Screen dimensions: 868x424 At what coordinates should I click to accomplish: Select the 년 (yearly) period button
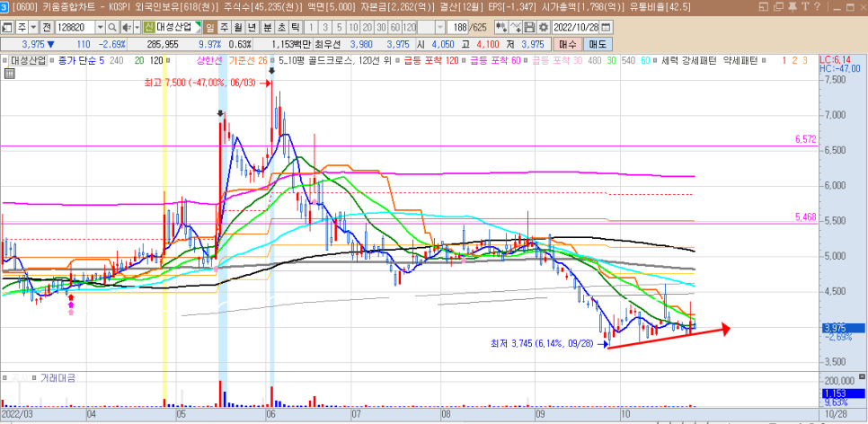[x=252, y=27]
